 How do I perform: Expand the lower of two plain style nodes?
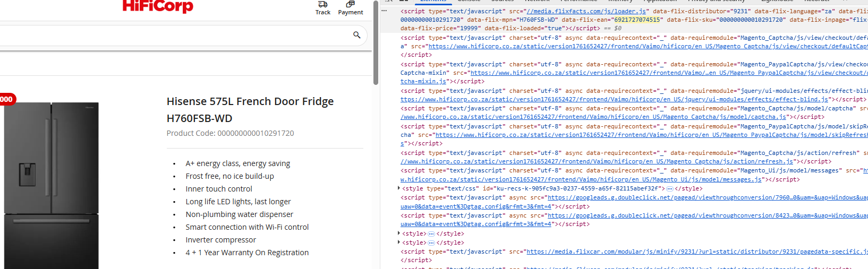coord(399,242)
